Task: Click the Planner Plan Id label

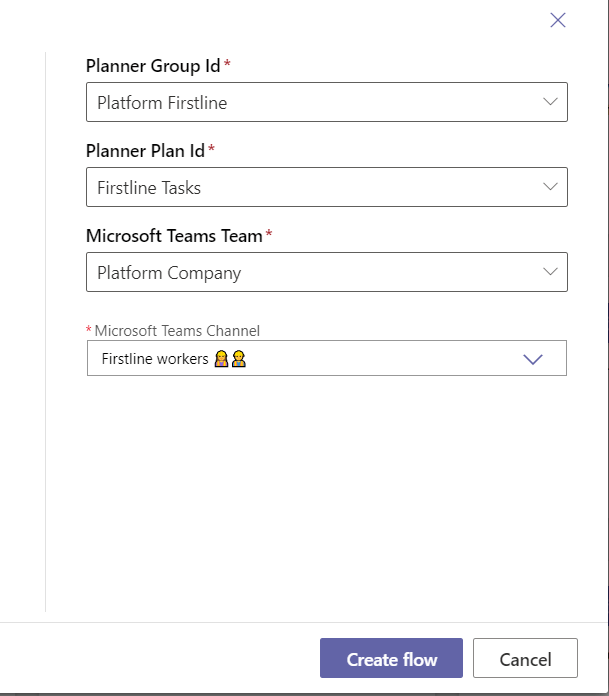Action: (145, 151)
